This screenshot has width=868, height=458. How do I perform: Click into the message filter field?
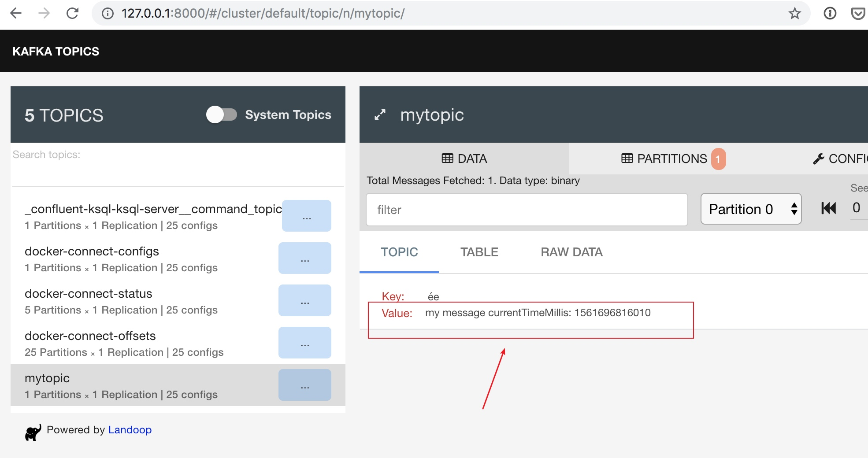[x=527, y=210]
